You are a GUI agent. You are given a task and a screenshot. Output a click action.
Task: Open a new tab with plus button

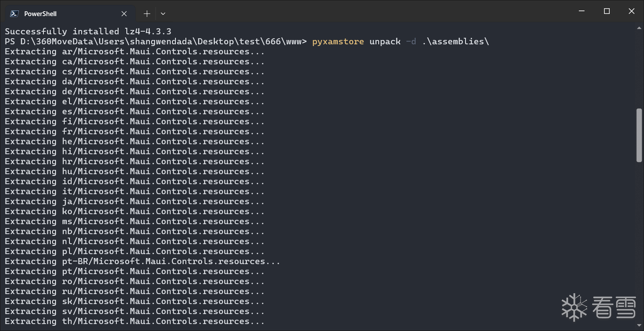coord(147,14)
